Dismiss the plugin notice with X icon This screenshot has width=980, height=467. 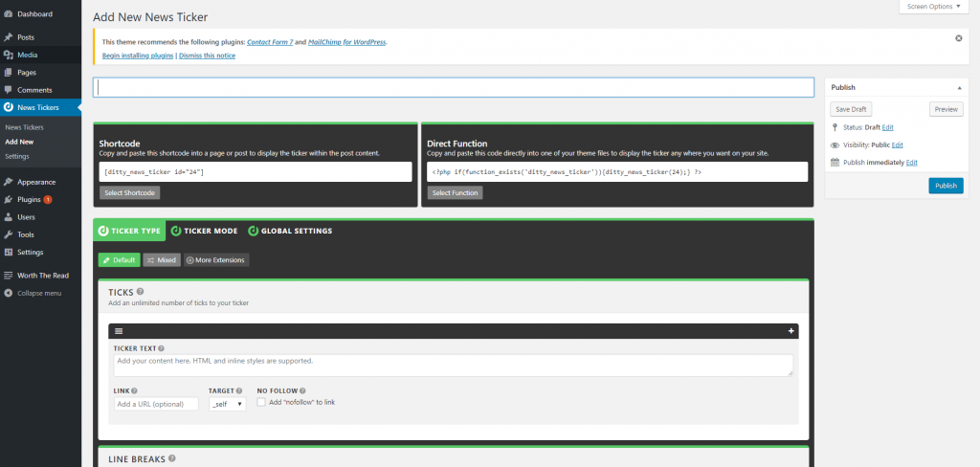pyautogui.click(x=958, y=38)
